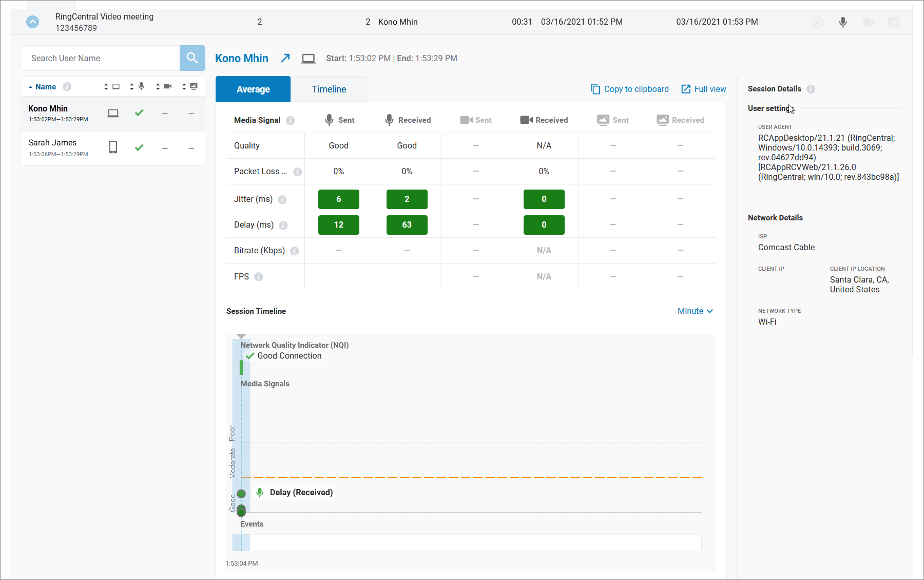Click the mobile device icon beside Sarah James
Viewport: 924px width, 580px height.
point(113,147)
